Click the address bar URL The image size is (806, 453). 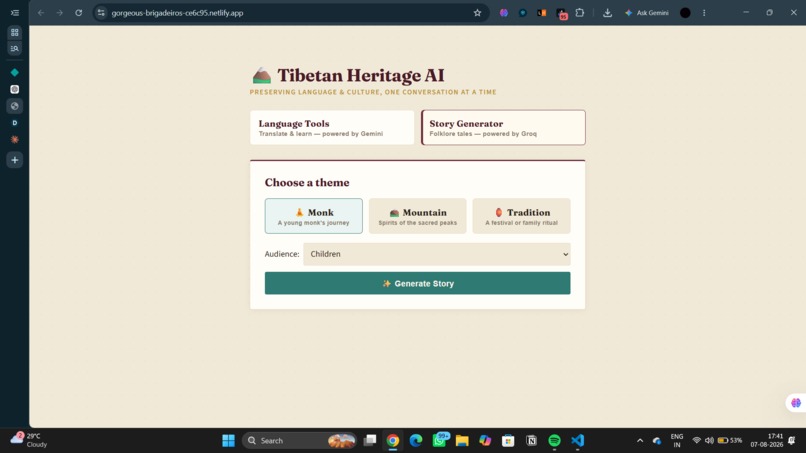(x=177, y=13)
